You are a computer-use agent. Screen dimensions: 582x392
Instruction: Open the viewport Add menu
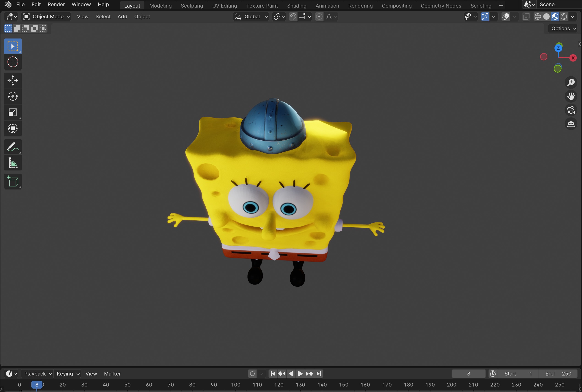122,16
